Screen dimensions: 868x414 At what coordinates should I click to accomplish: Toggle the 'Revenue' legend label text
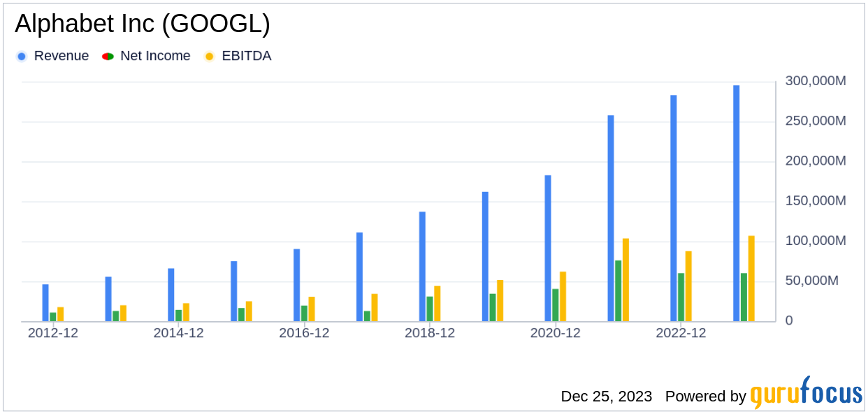pyautogui.click(x=62, y=56)
